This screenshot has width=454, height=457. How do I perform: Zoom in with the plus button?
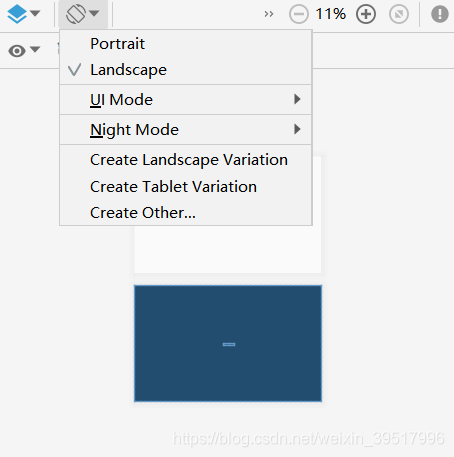click(366, 14)
